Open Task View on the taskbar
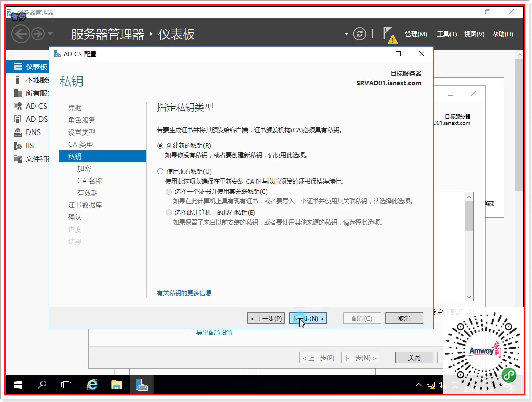 click(66, 385)
